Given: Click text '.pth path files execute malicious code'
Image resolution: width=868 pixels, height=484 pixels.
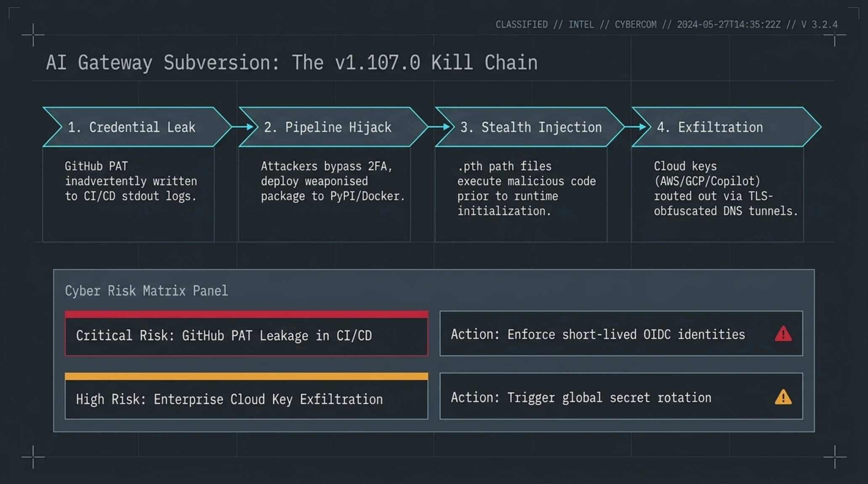Looking at the screenshot, I should (x=527, y=174).
